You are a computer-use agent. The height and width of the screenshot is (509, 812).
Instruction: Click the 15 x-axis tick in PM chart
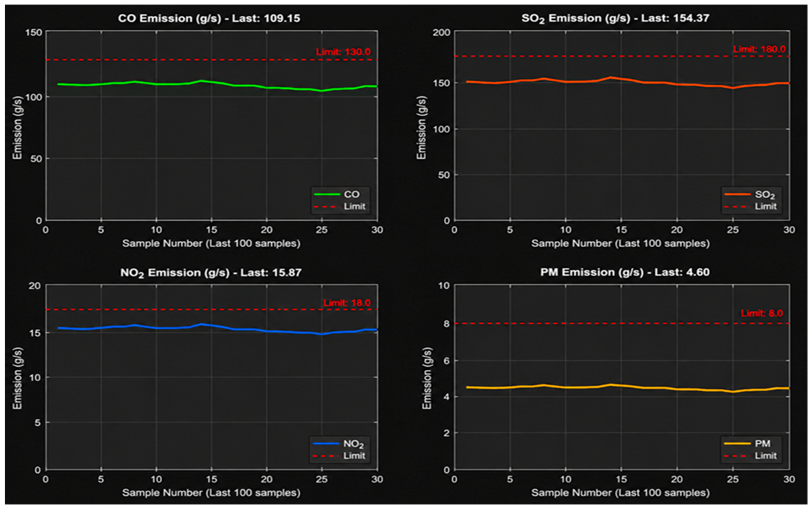coord(621,480)
